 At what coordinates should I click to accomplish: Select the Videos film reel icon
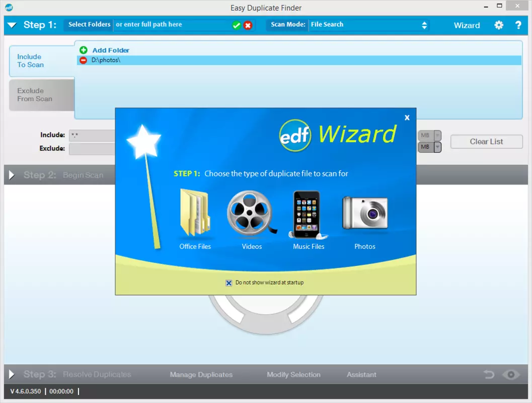coord(251,213)
